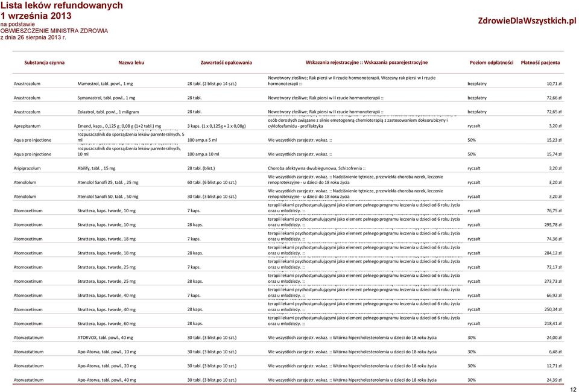Screen dimensions: 579x392
Task: Click the '100 amp.a 10 ml' package cell
Action: click(x=203, y=154)
